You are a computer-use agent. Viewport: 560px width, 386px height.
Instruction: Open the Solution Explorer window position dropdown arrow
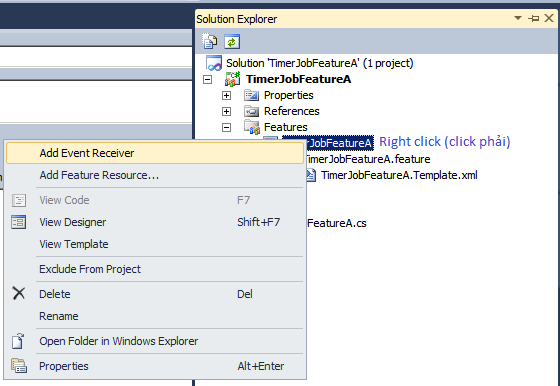[518, 18]
